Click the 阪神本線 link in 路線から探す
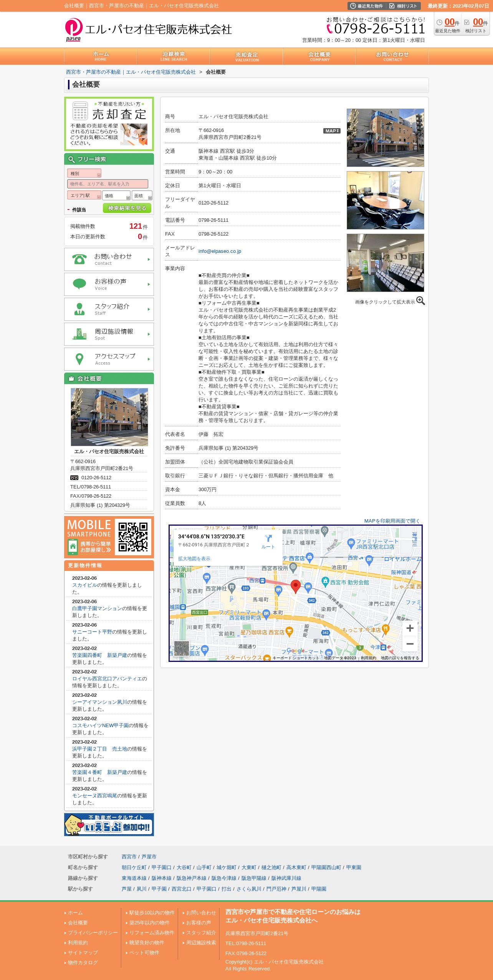Screen dimensions: 493x980 (x=161, y=878)
